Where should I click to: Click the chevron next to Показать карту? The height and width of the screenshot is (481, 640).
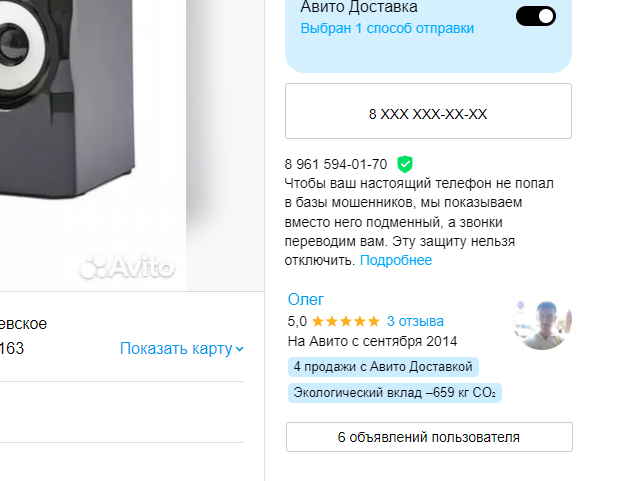coord(240,349)
